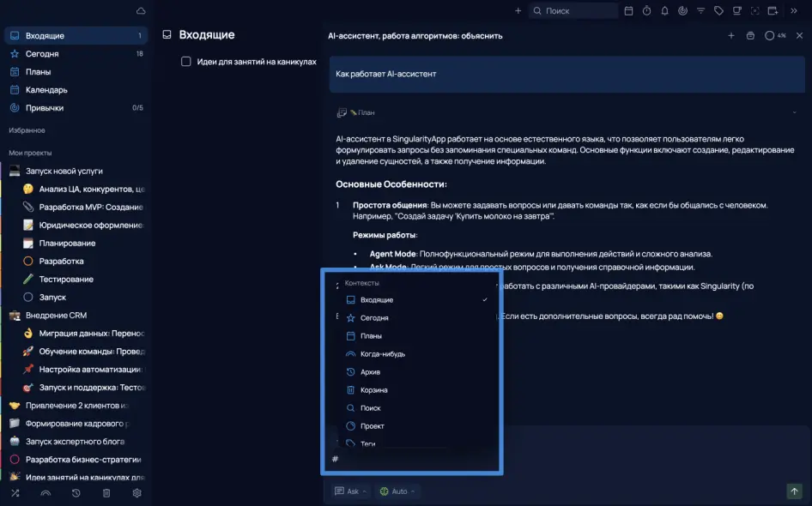Click the history icon in bottom sidebar
Image resolution: width=812 pixels, height=506 pixels.
[76, 493]
